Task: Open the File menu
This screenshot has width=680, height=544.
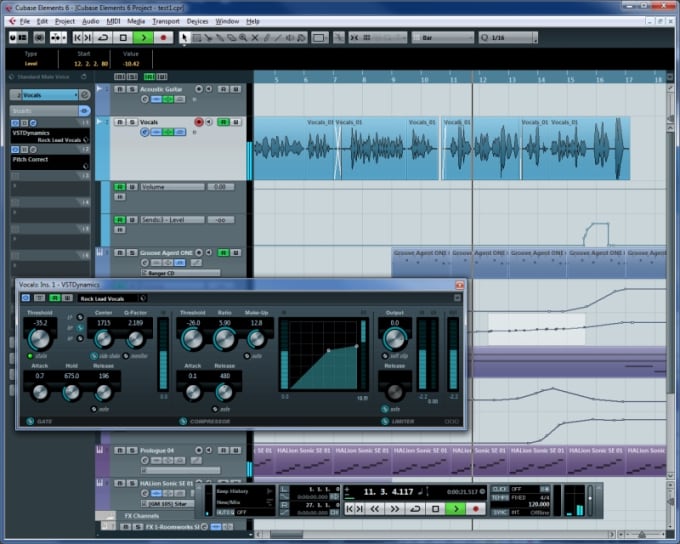Action: [25, 21]
